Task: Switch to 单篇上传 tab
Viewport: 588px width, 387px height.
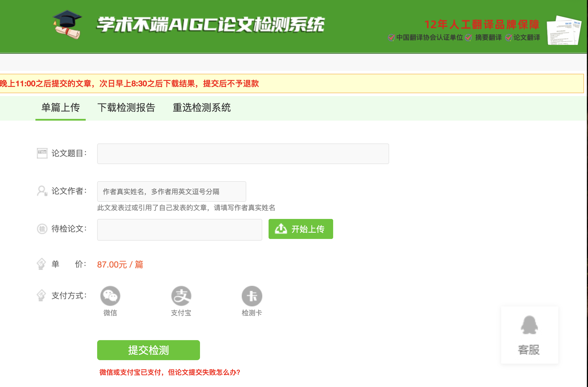Action: click(61, 108)
